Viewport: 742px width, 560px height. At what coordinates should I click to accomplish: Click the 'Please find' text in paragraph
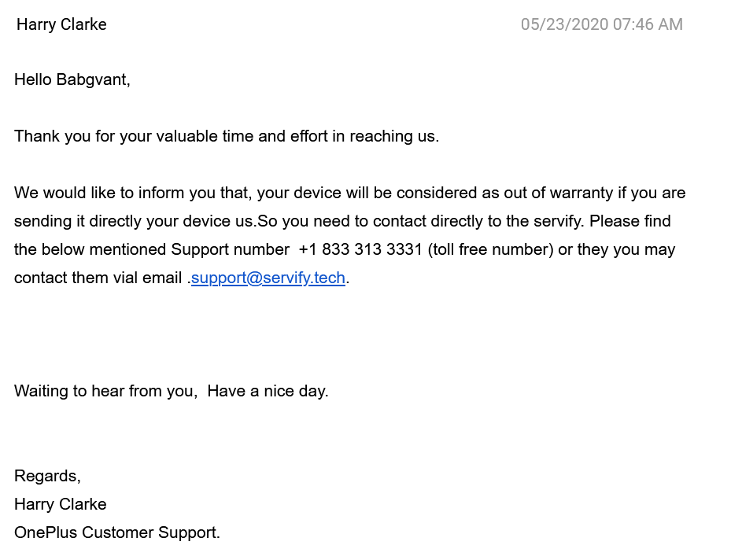pos(629,221)
